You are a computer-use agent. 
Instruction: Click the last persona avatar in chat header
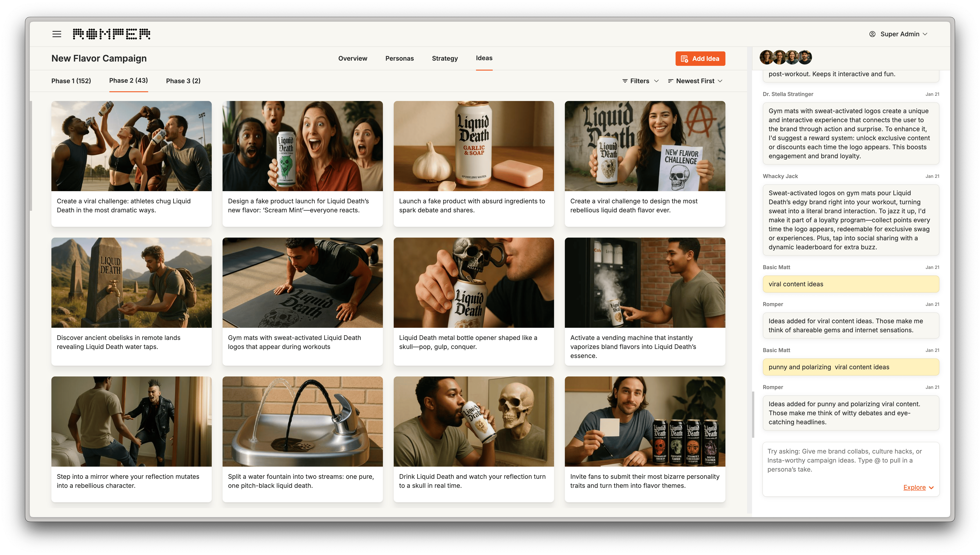point(805,57)
